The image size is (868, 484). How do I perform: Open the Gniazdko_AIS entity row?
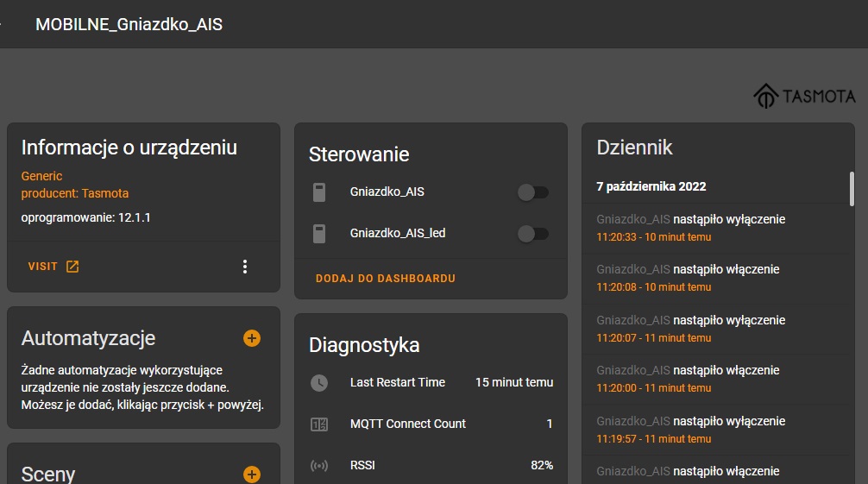click(431, 192)
